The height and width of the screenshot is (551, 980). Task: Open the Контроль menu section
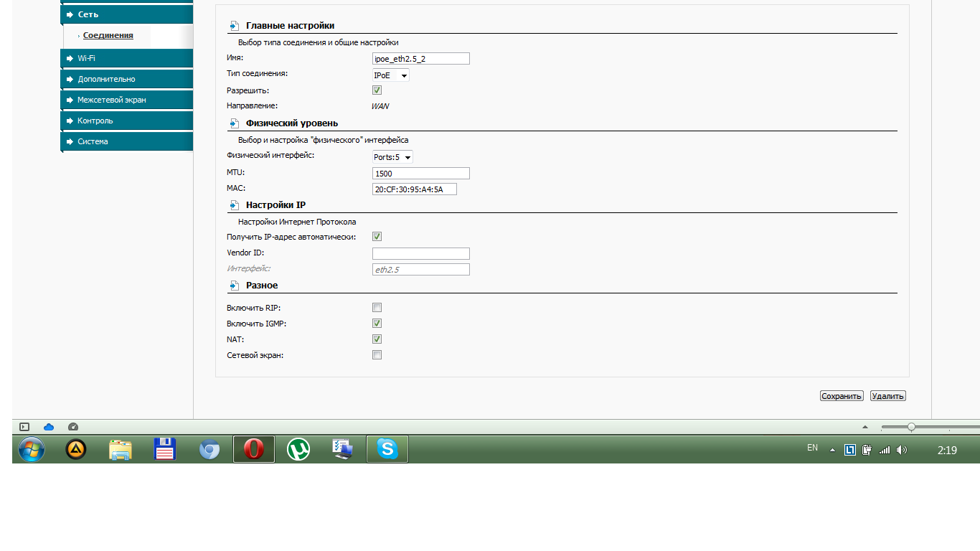coord(127,121)
